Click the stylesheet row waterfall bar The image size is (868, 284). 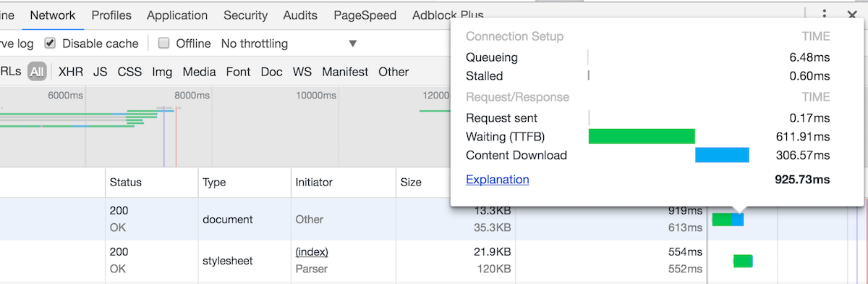tap(743, 261)
